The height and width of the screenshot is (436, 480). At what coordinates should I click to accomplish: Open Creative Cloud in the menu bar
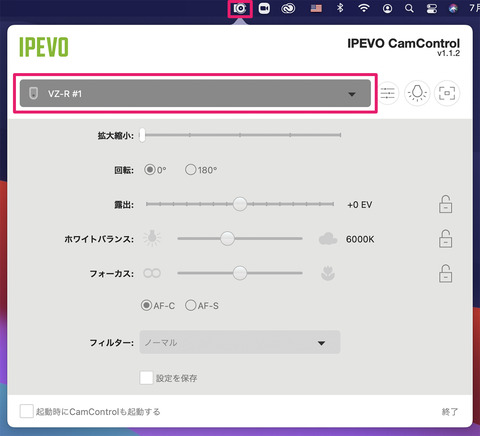pyautogui.click(x=288, y=9)
